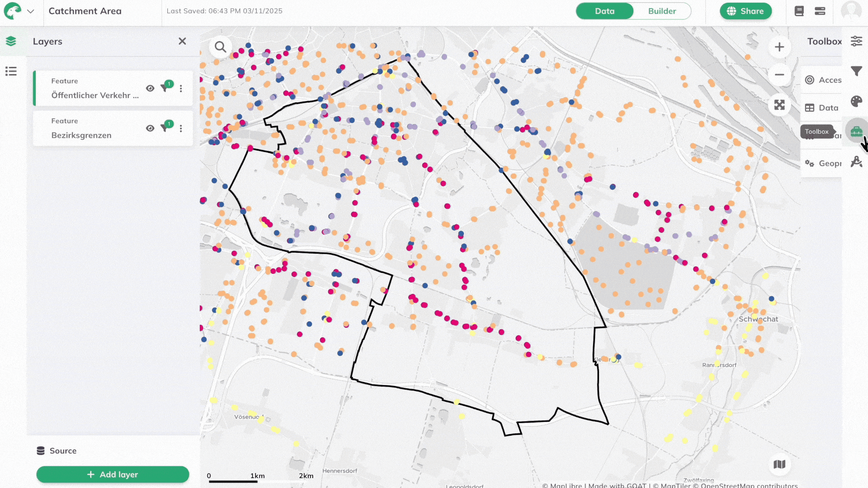Click the Share button
Image resolution: width=868 pixels, height=488 pixels.
pyautogui.click(x=745, y=11)
